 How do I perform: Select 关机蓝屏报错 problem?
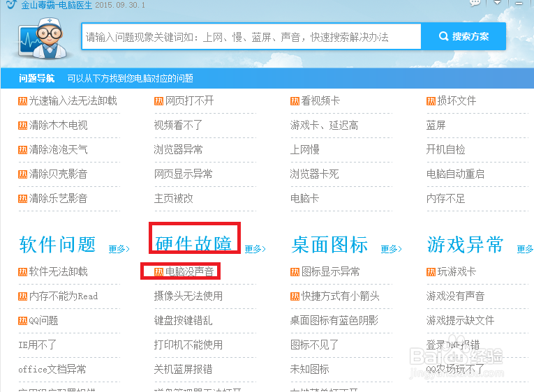[183, 369]
